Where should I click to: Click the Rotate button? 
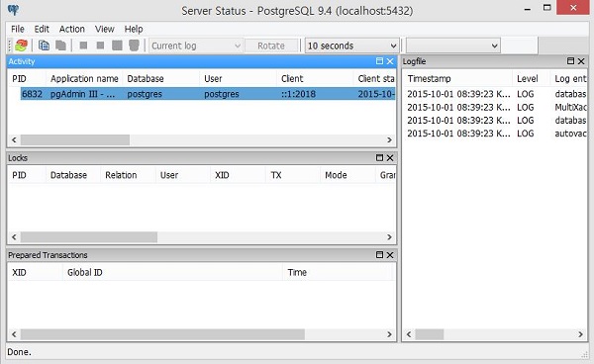[271, 45]
